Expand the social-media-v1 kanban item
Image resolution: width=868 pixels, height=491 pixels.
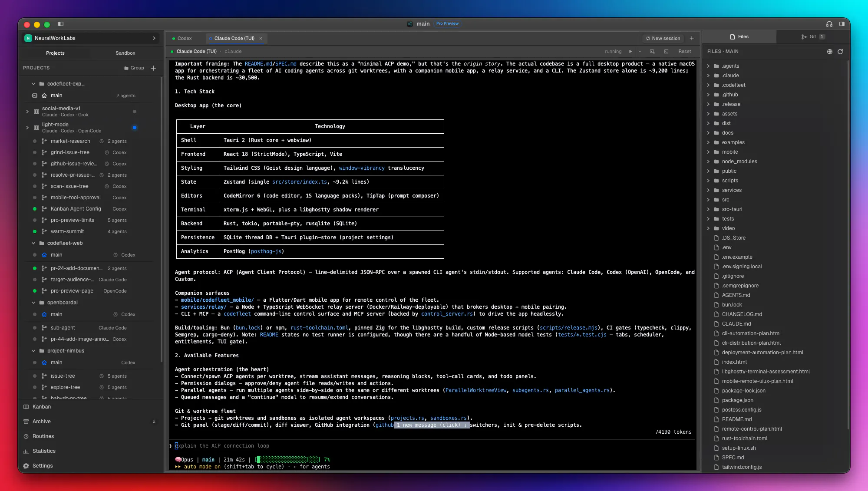click(27, 112)
